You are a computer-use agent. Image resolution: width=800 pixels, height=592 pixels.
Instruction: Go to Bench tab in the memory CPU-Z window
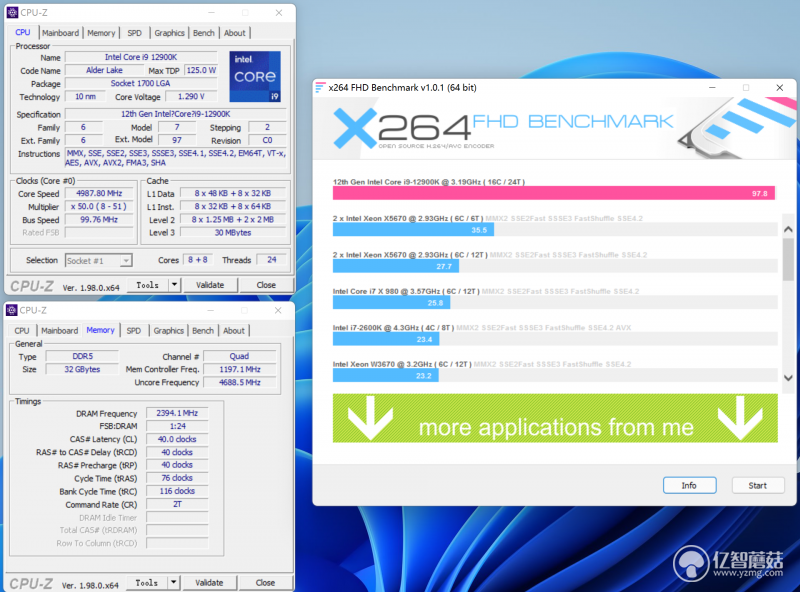[x=203, y=331]
